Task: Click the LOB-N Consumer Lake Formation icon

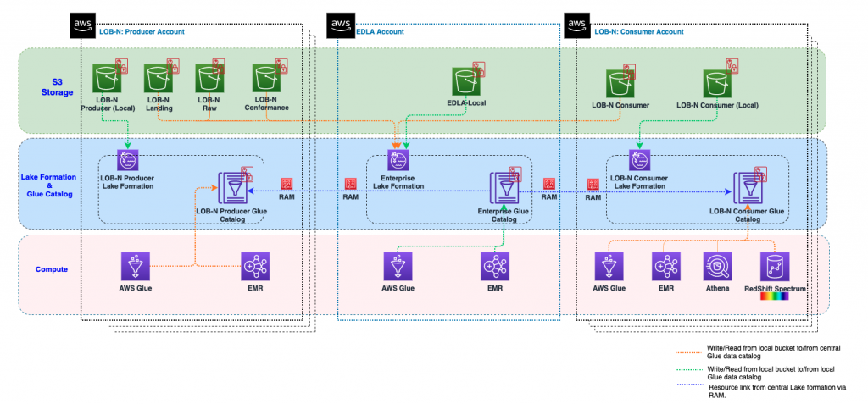Action: (x=640, y=159)
